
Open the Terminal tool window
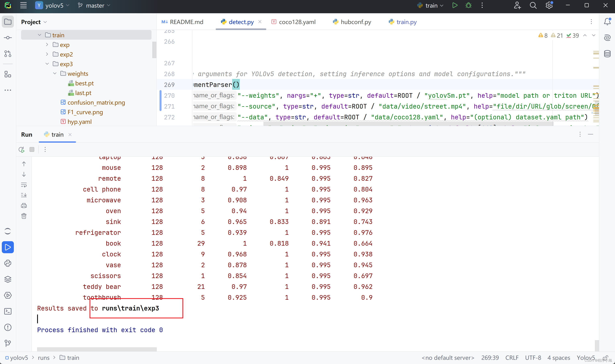(8, 311)
